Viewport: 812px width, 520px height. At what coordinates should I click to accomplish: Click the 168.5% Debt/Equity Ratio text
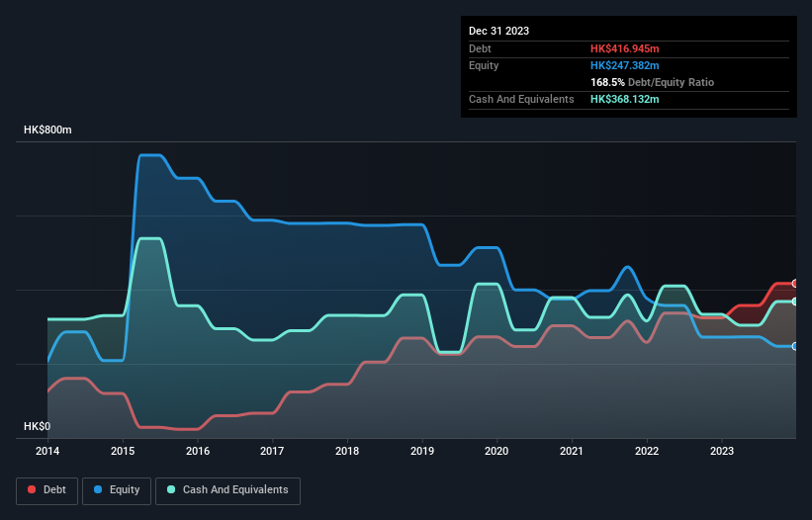[652, 82]
